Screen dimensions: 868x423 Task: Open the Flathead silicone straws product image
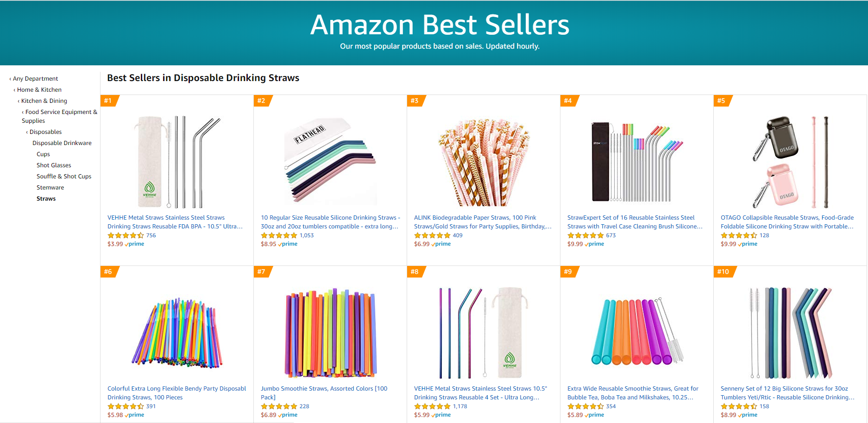point(330,161)
